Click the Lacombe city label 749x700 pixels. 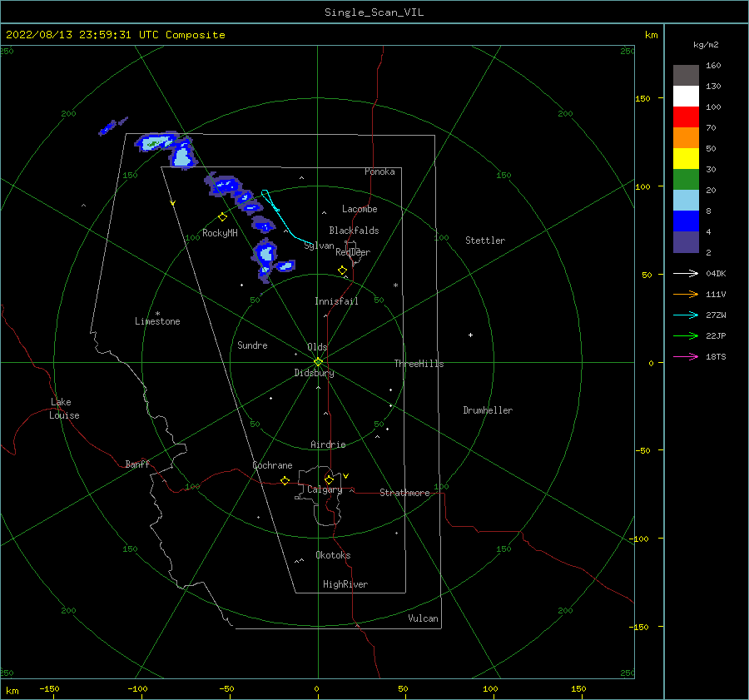click(360, 209)
